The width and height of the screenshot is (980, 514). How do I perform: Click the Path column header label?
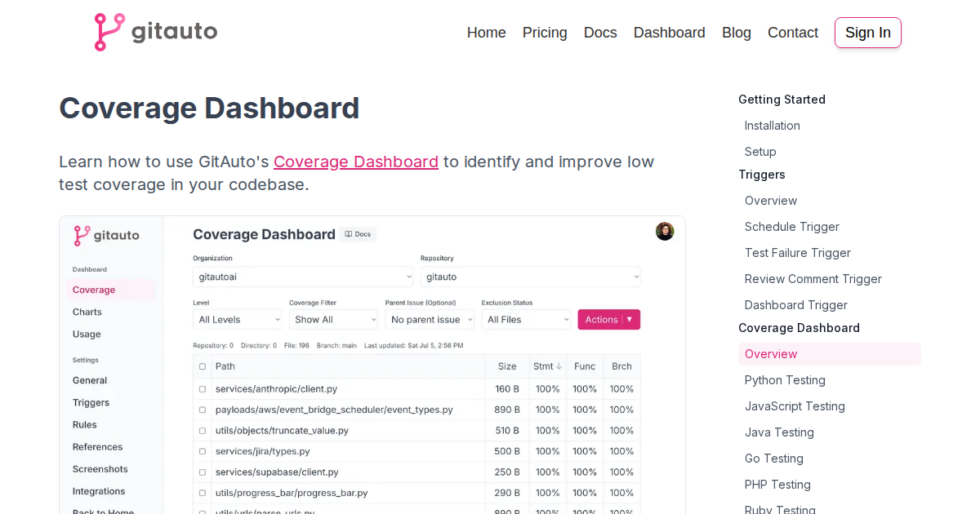(x=225, y=366)
